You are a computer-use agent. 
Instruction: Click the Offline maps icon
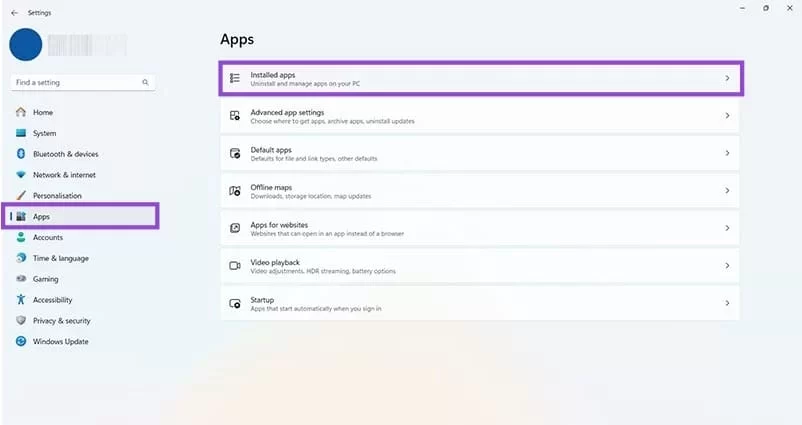tap(235, 190)
